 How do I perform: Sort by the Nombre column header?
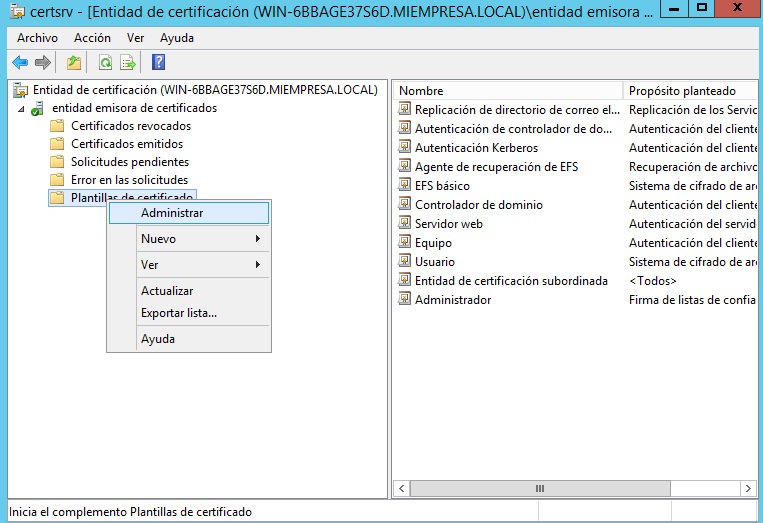(508, 91)
